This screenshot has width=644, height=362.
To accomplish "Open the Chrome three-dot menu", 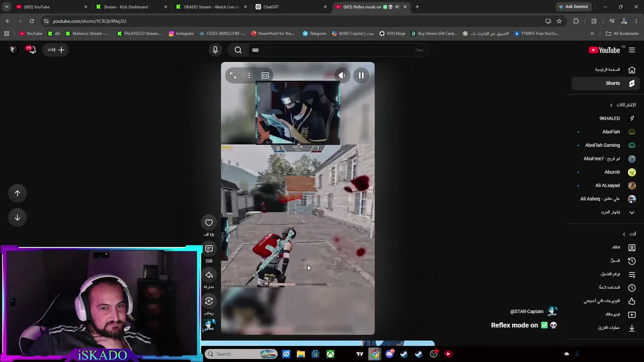I will coord(636,21).
